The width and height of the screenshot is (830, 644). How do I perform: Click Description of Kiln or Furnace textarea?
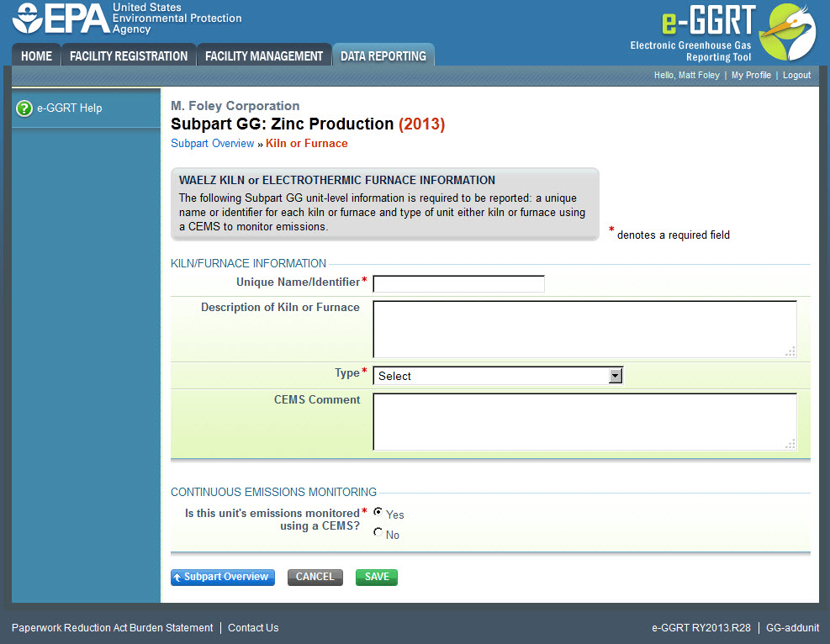(x=585, y=329)
